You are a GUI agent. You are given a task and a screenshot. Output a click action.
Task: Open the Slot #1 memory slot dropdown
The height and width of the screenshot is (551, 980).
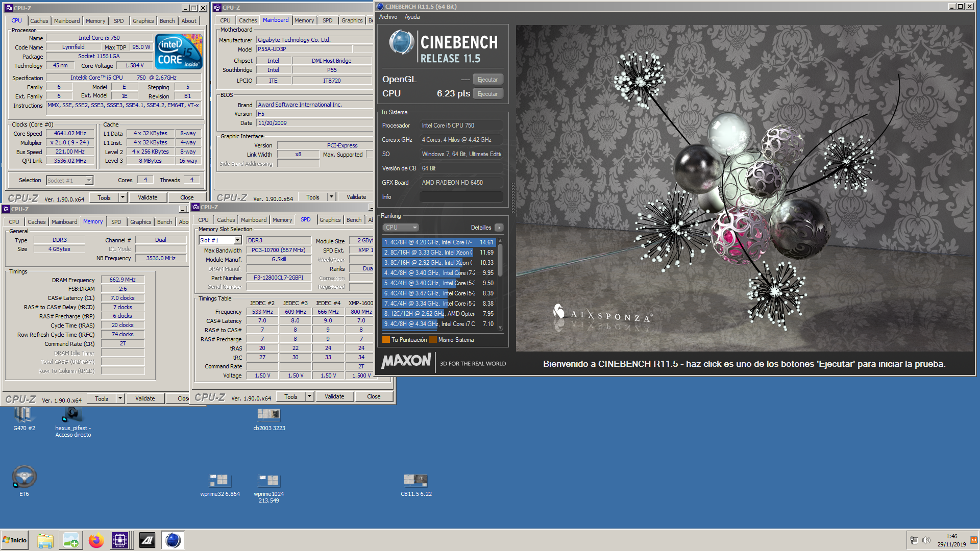[238, 240]
